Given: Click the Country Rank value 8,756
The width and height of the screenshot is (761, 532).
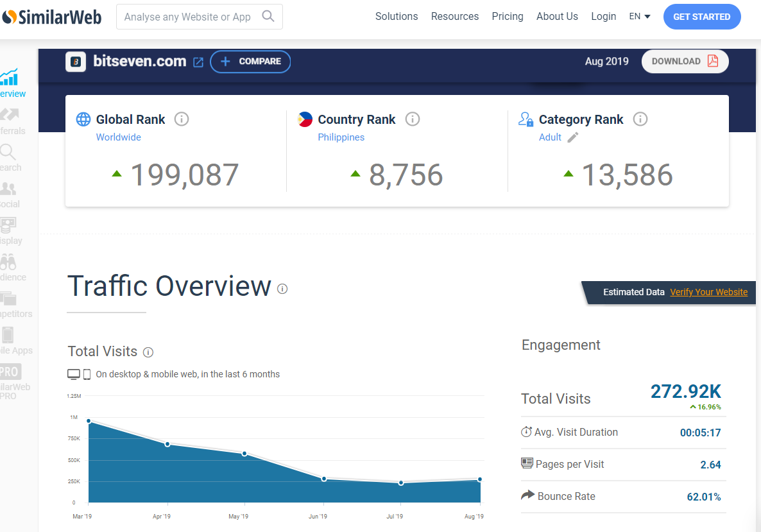Looking at the screenshot, I should (406, 175).
